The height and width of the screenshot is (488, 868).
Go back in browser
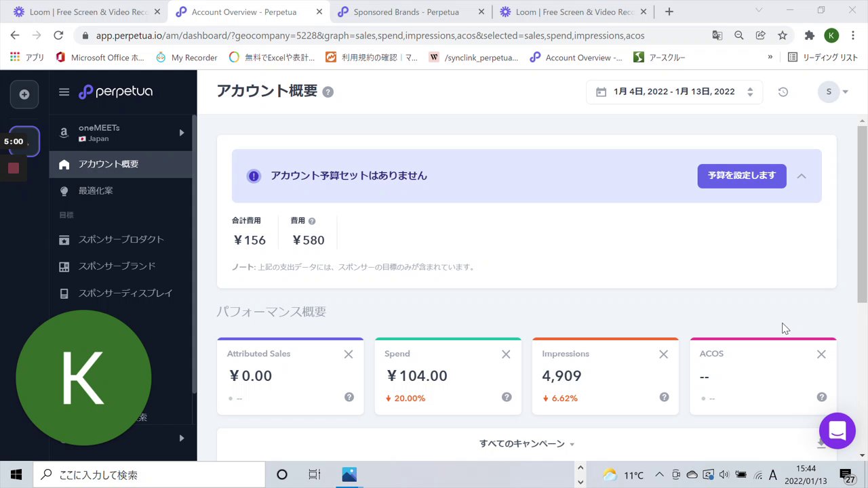15,35
